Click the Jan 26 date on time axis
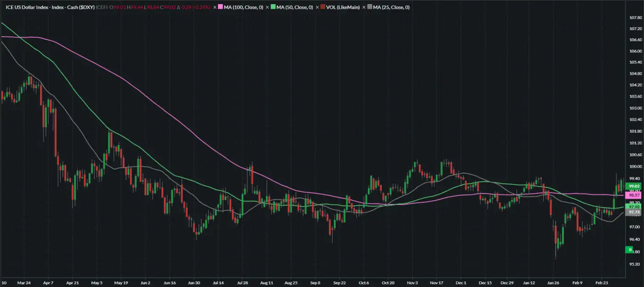Screen dimensions: 644x287 point(553,283)
